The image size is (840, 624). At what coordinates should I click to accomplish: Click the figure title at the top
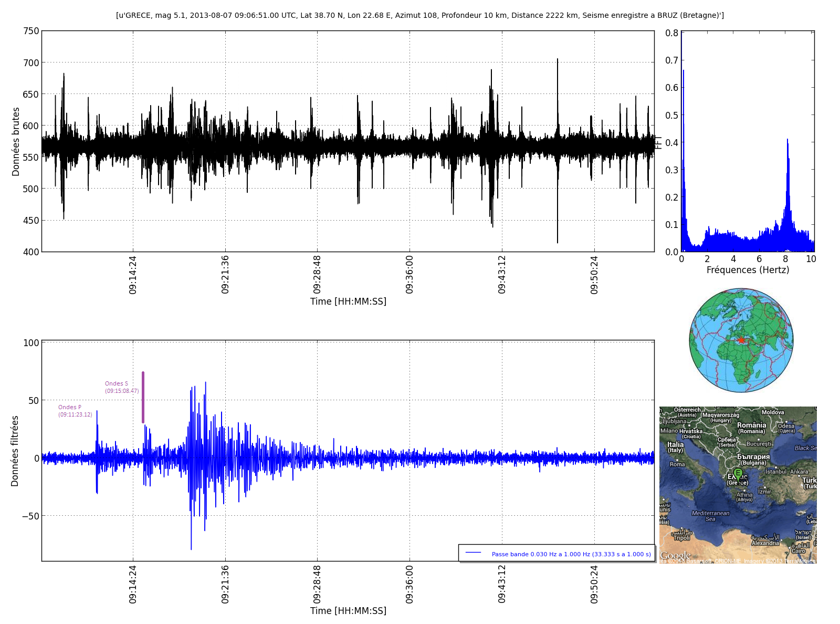pos(419,15)
